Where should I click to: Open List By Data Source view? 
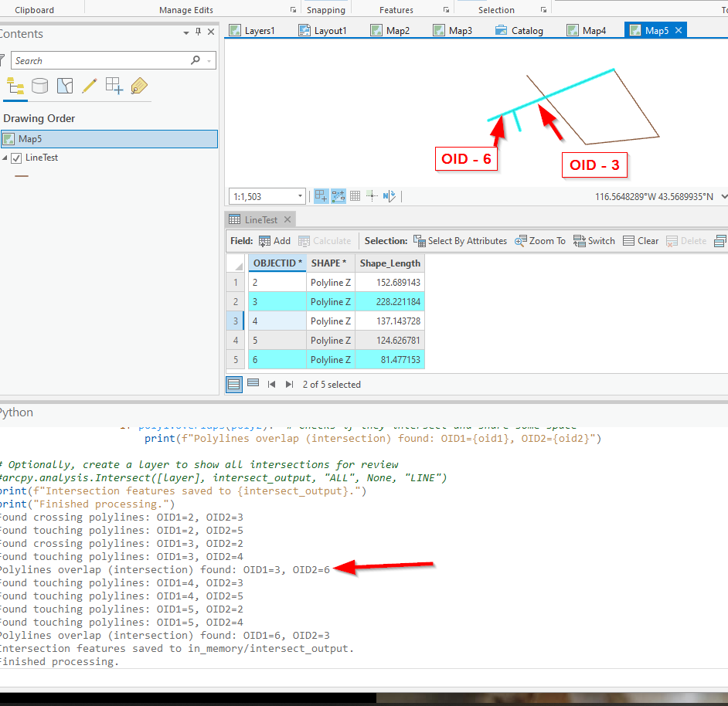(x=40, y=86)
